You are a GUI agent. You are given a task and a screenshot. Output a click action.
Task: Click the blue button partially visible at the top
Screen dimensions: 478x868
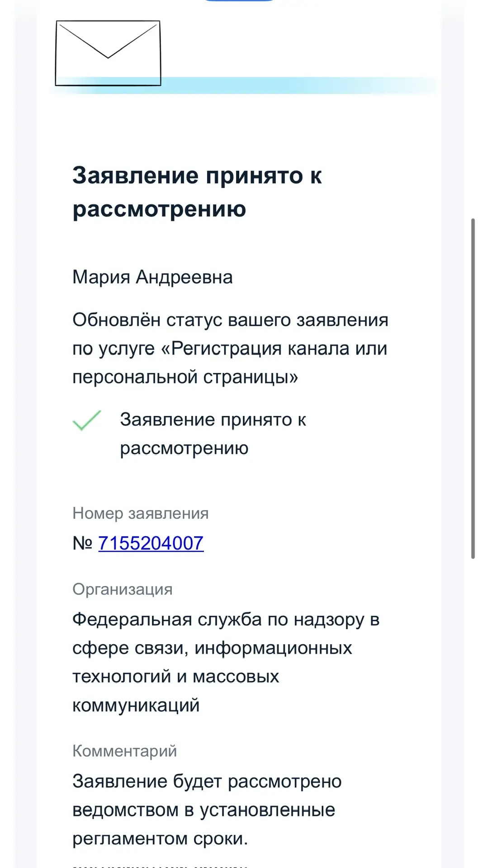[x=240, y=1]
